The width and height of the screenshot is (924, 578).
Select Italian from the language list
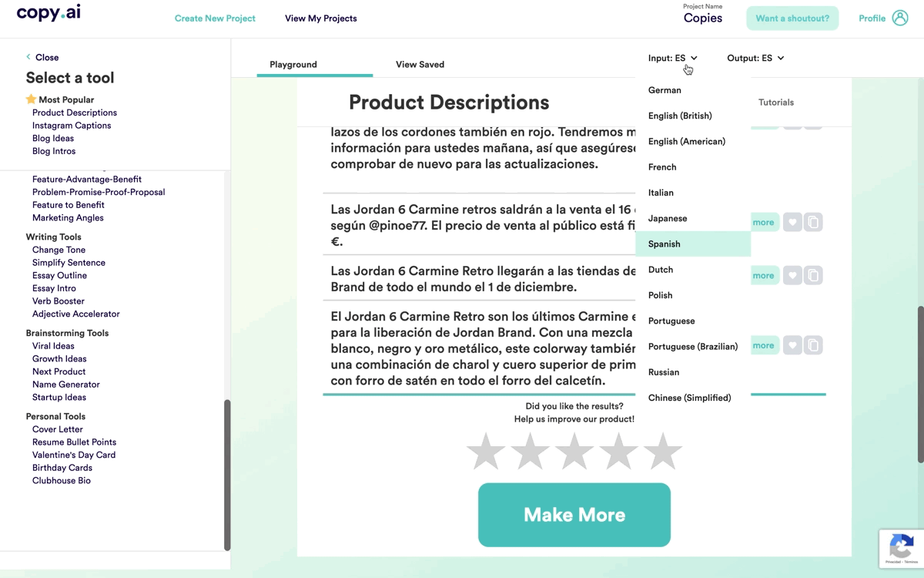693,193
